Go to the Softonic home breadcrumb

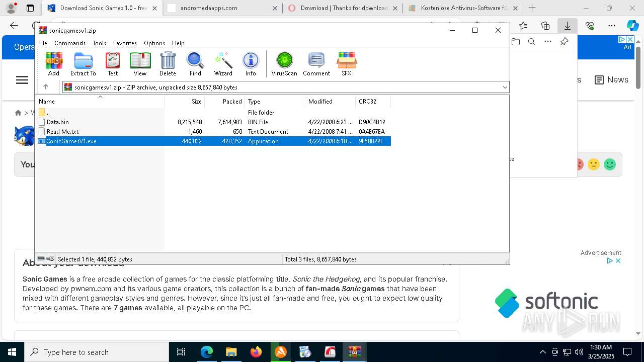click(18, 113)
